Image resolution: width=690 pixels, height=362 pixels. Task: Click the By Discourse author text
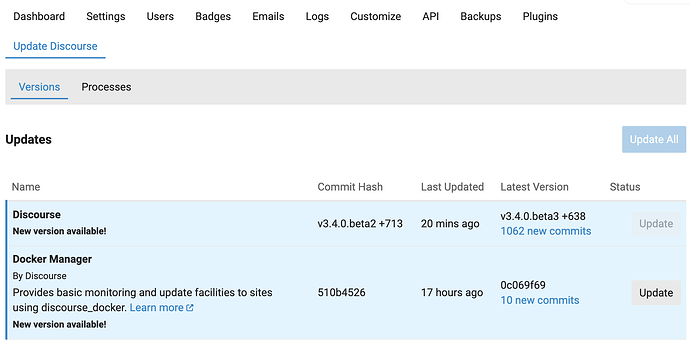click(40, 276)
